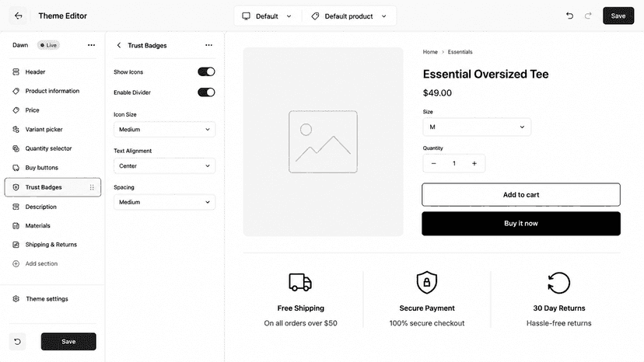Image resolution: width=644 pixels, height=362 pixels.
Task: Click the Price section icon
Action: point(16,110)
